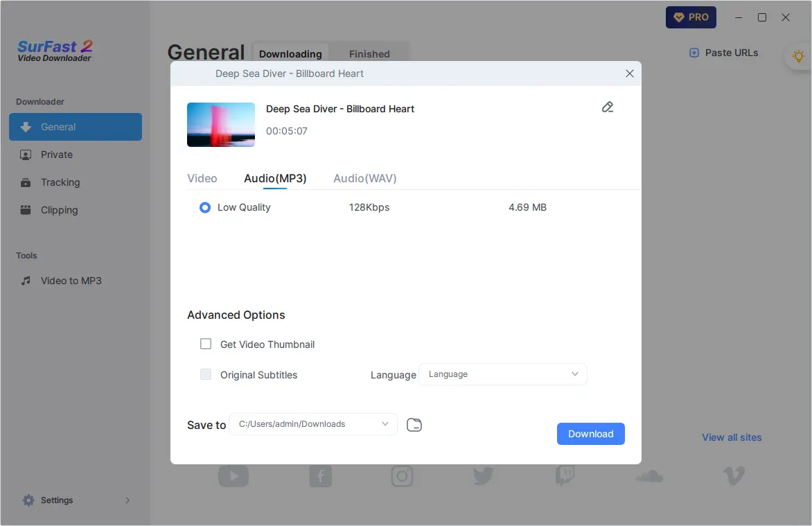The width and height of the screenshot is (812, 526).
Task: Click the Paste URLs button
Action: click(x=723, y=53)
